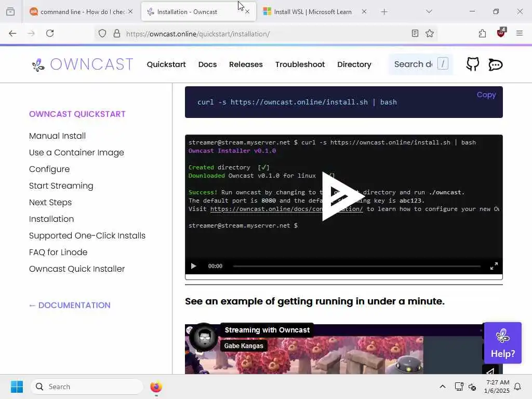This screenshot has height=399, width=532.
Task: Open the Help? widget button
Action: (502, 343)
